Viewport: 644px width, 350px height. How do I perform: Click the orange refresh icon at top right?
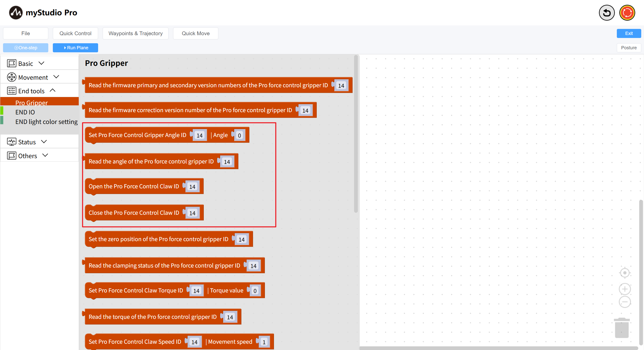pyautogui.click(x=627, y=13)
